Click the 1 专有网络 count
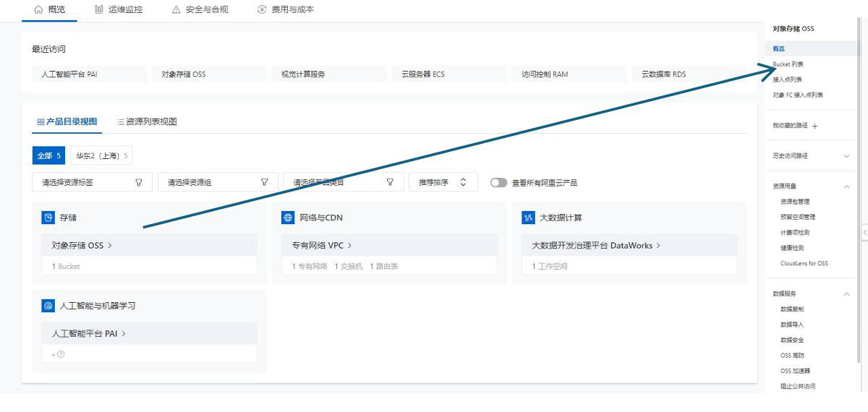Screen dimensions: 868x412 310,267
